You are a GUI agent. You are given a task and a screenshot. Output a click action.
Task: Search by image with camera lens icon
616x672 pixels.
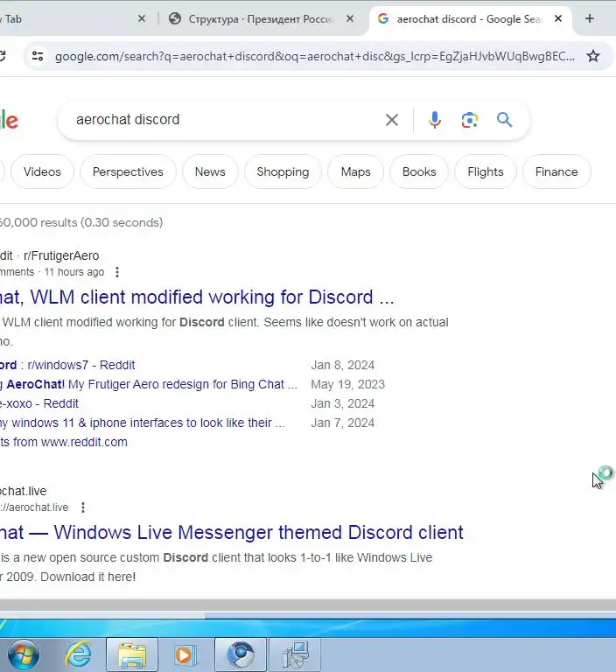pyautogui.click(x=469, y=120)
